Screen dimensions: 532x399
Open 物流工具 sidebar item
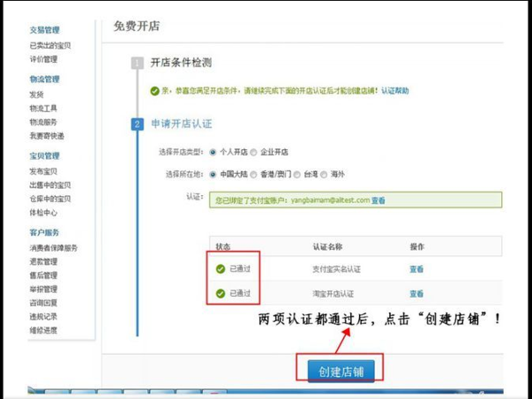(43, 108)
